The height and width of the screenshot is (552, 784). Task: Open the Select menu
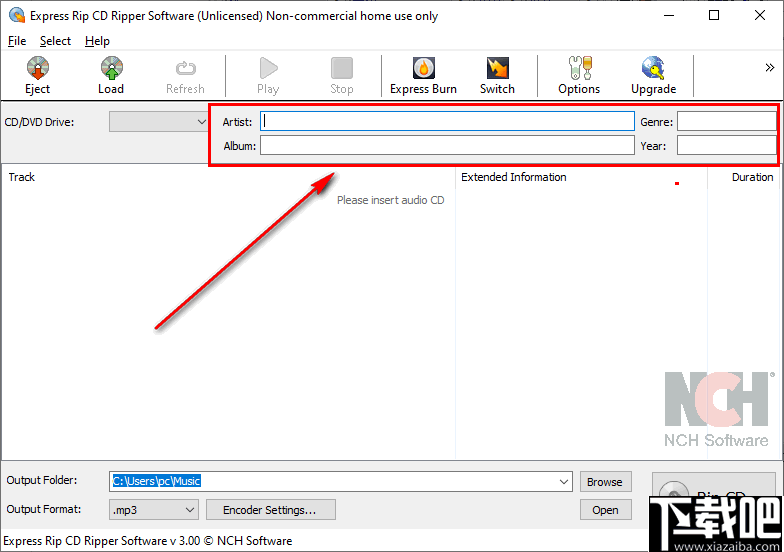tap(56, 41)
